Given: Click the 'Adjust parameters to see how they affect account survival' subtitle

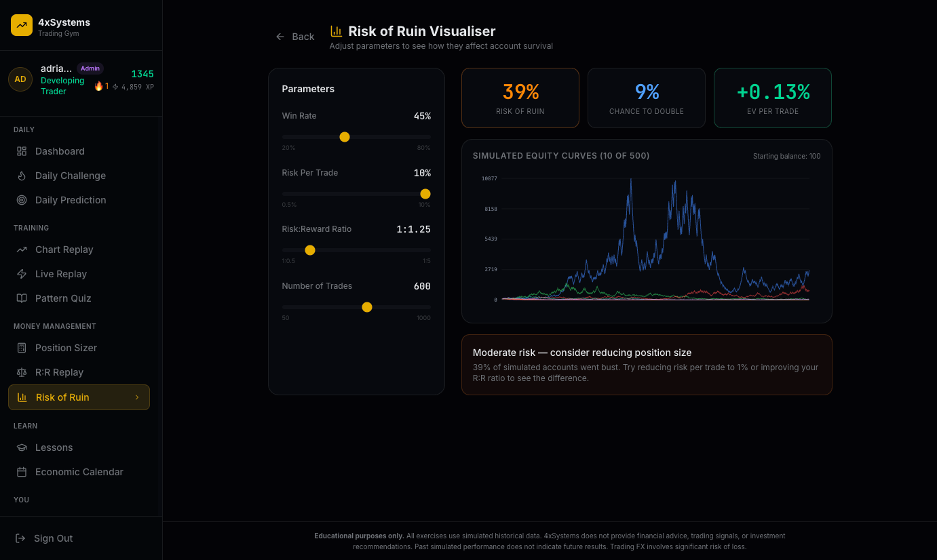Looking at the screenshot, I should 441,46.
